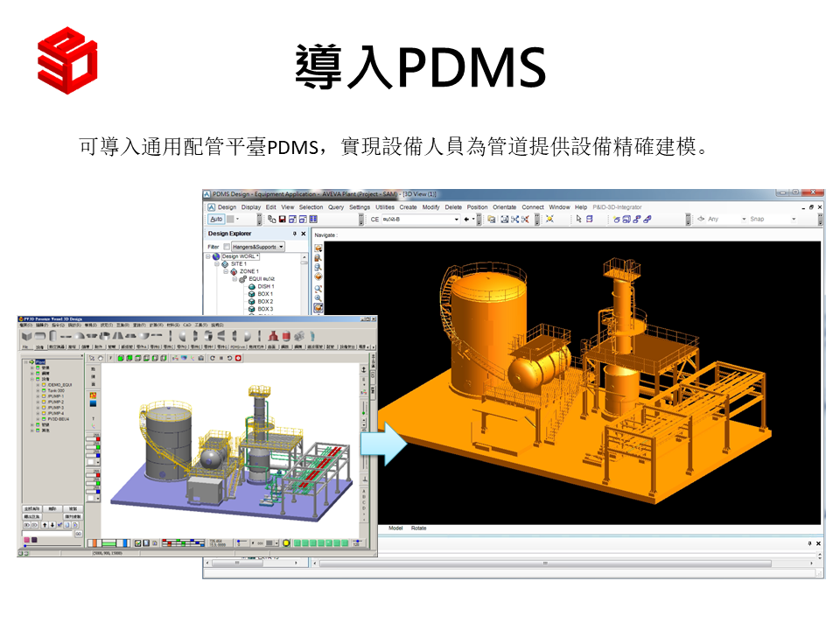Collapse the EQUI tree node

pos(234,279)
